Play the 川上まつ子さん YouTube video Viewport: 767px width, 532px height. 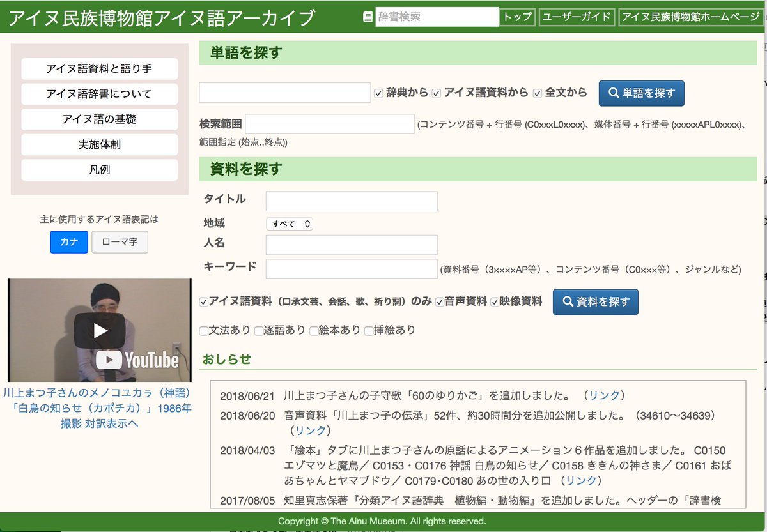tap(99, 329)
